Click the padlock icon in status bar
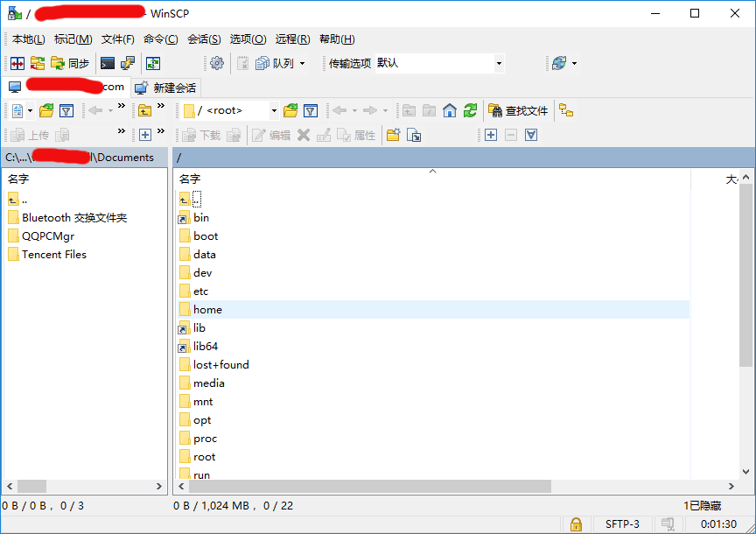Screen dimensions: 756x534 click(x=576, y=524)
